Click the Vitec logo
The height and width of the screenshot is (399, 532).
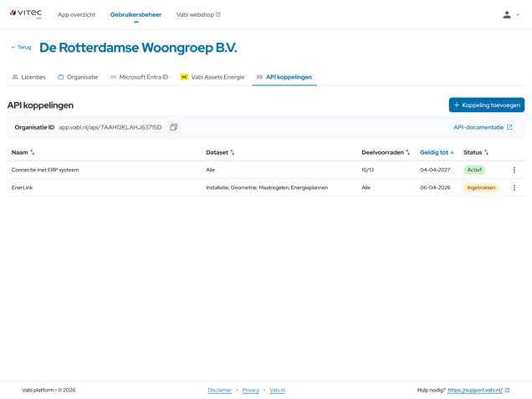click(26, 14)
